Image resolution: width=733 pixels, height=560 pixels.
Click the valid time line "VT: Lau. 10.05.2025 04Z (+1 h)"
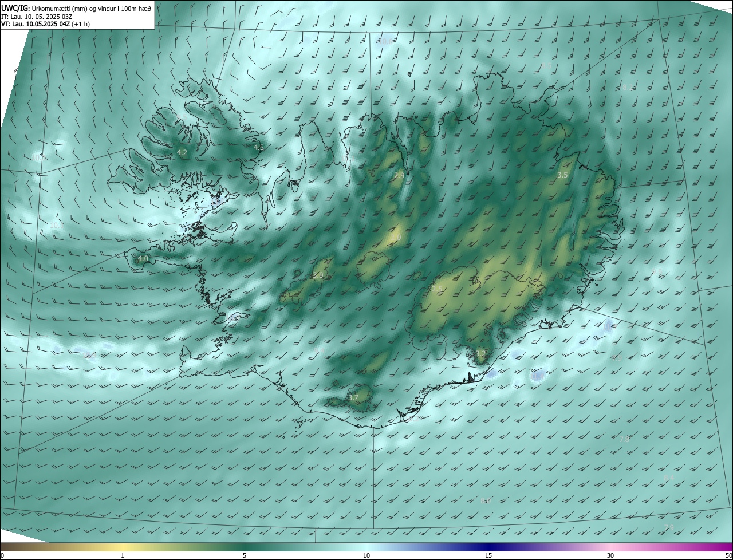coord(45,24)
